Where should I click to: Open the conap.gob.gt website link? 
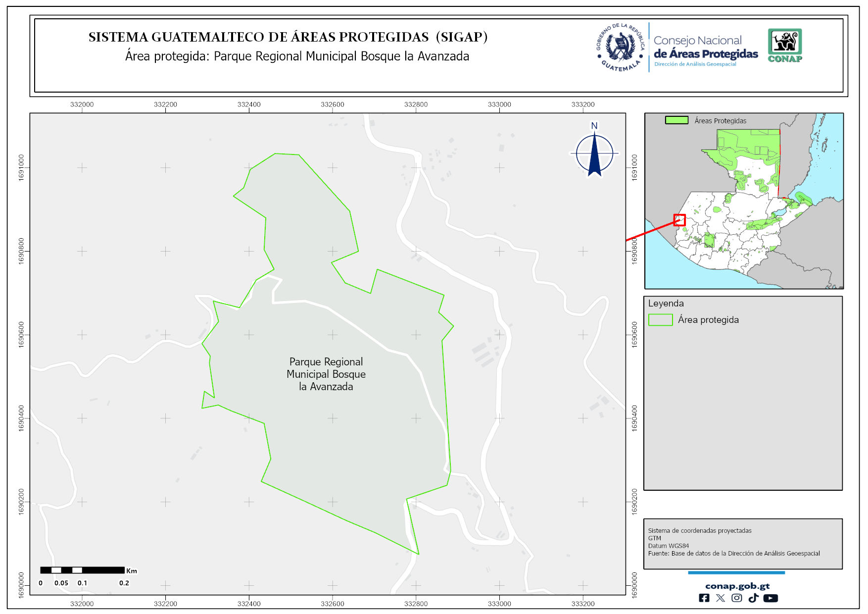pos(737,586)
